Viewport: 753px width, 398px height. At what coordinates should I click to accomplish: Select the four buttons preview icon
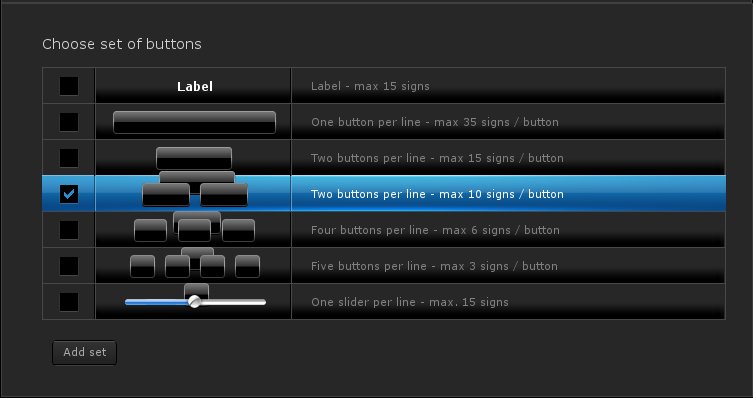click(194, 230)
